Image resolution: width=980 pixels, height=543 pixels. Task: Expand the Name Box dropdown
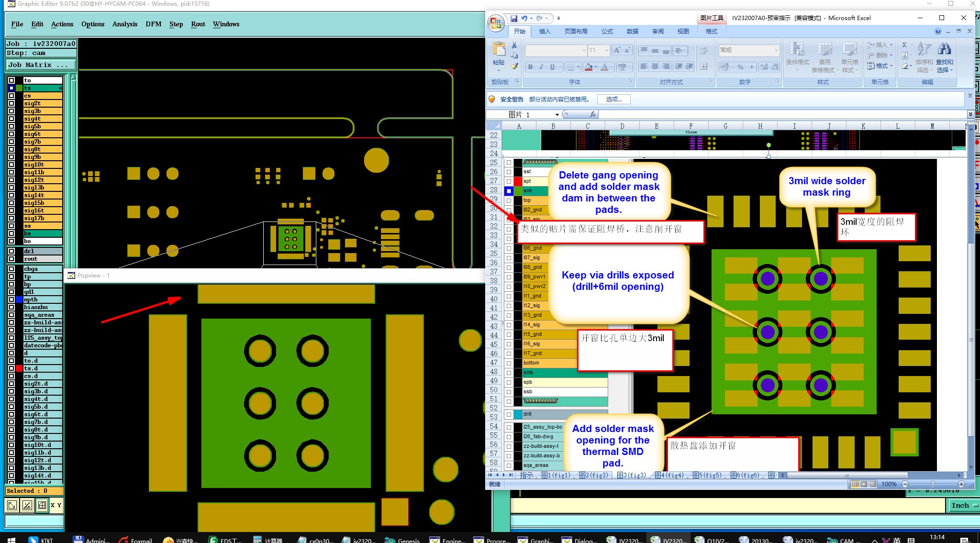coord(557,115)
